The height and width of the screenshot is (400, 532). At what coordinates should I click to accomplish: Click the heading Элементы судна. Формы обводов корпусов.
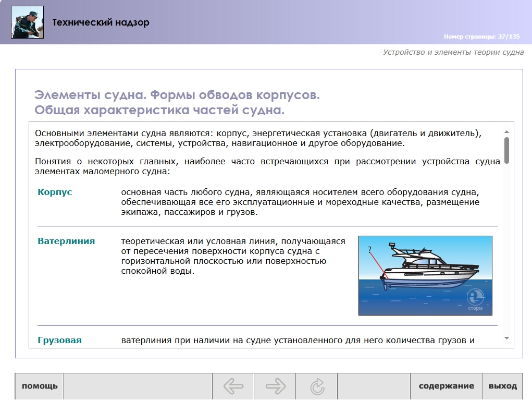[x=177, y=95]
